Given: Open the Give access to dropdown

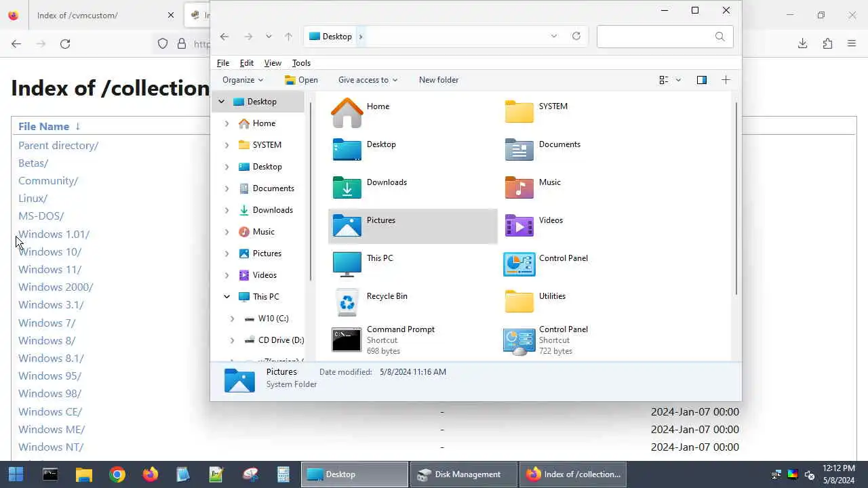Looking at the screenshot, I should 368,80.
